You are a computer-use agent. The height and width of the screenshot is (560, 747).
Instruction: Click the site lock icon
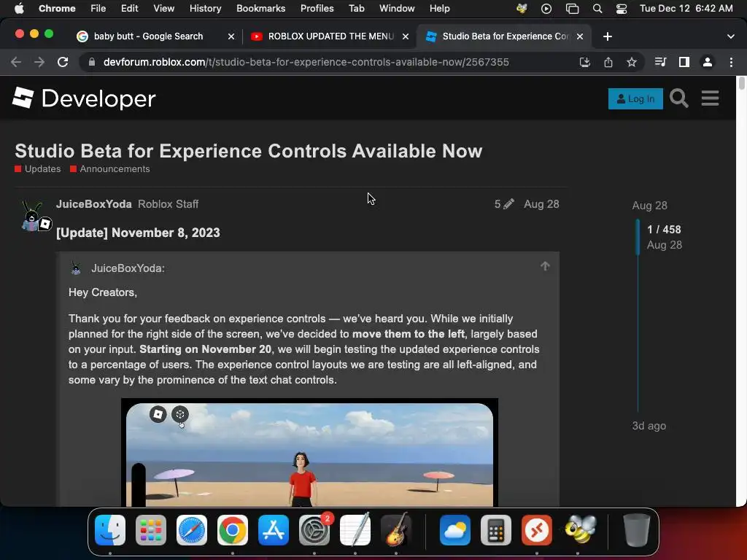pos(92,62)
